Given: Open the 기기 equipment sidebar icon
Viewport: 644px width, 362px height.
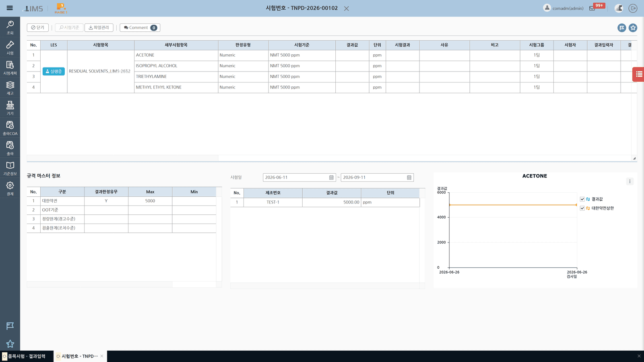Looking at the screenshot, I should pos(10,108).
